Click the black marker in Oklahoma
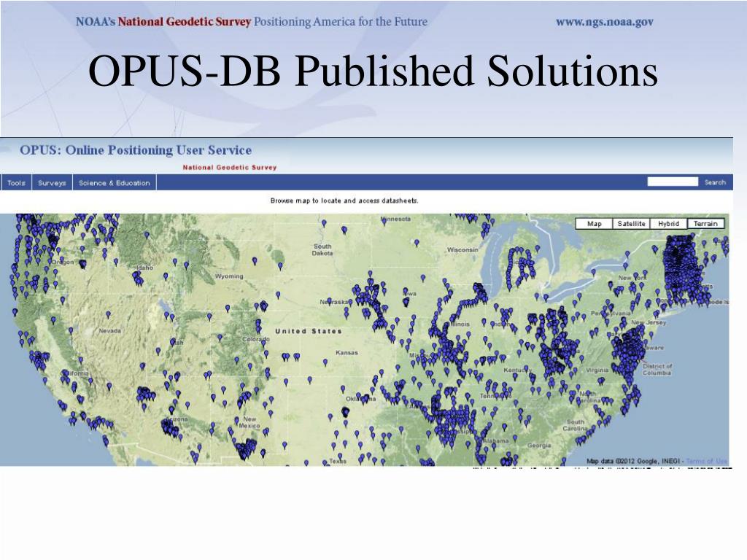Viewport: 747px width, 560px height. point(345,411)
